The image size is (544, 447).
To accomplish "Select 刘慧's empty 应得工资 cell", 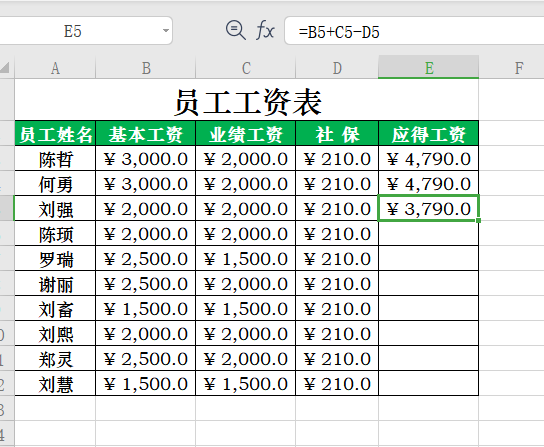I will [428, 383].
